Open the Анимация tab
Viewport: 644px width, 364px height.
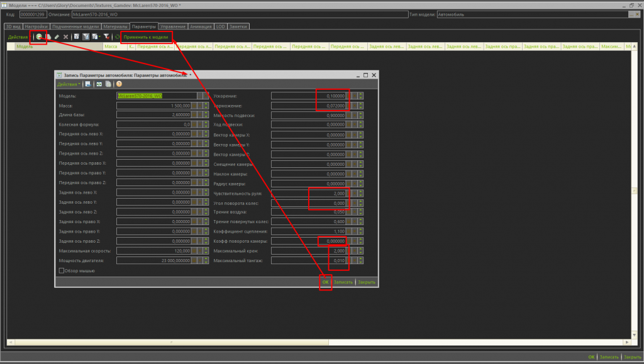[x=201, y=26]
